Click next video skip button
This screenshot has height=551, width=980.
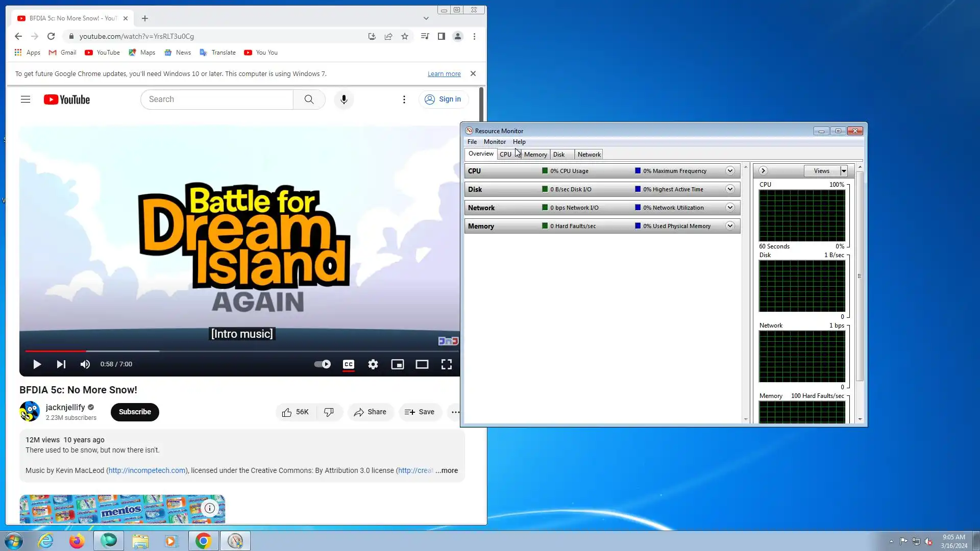click(x=61, y=364)
